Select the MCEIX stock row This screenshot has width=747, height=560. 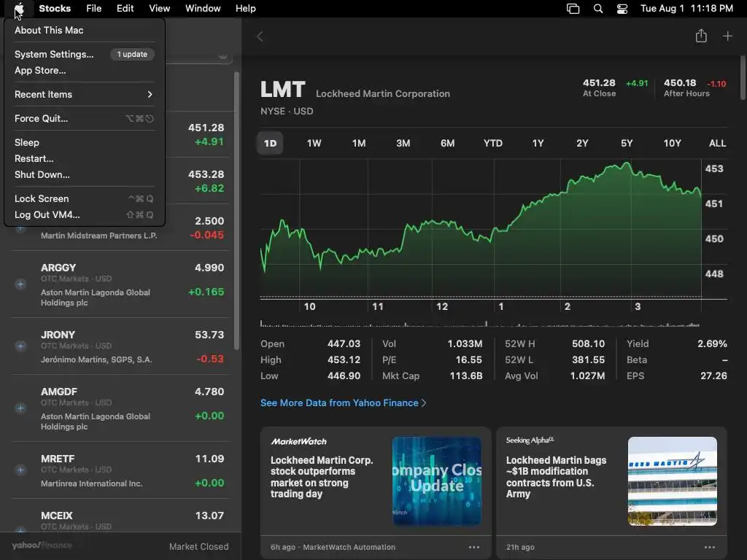point(120,516)
